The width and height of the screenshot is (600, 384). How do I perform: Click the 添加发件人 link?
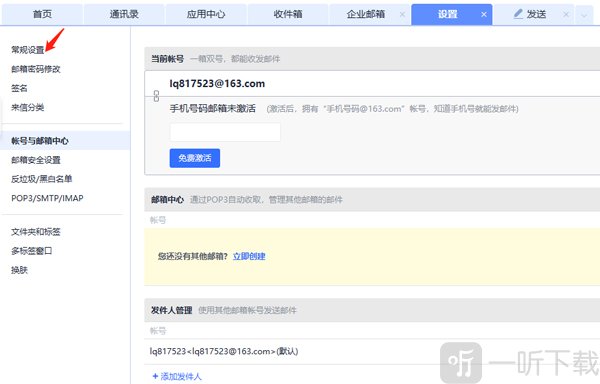coord(177,376)
